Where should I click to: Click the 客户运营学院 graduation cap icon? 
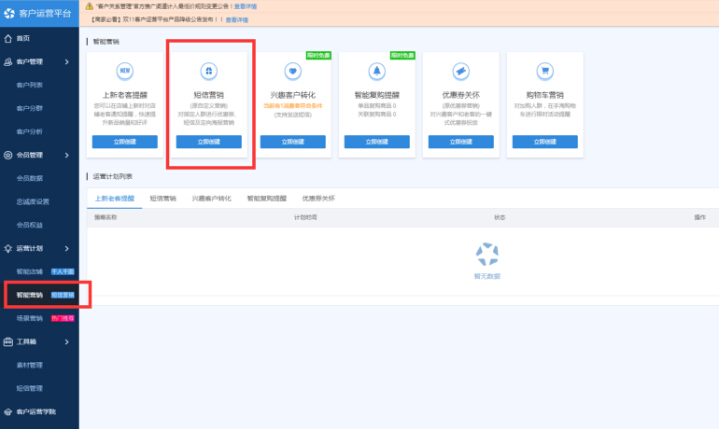[x=10, y=411]
